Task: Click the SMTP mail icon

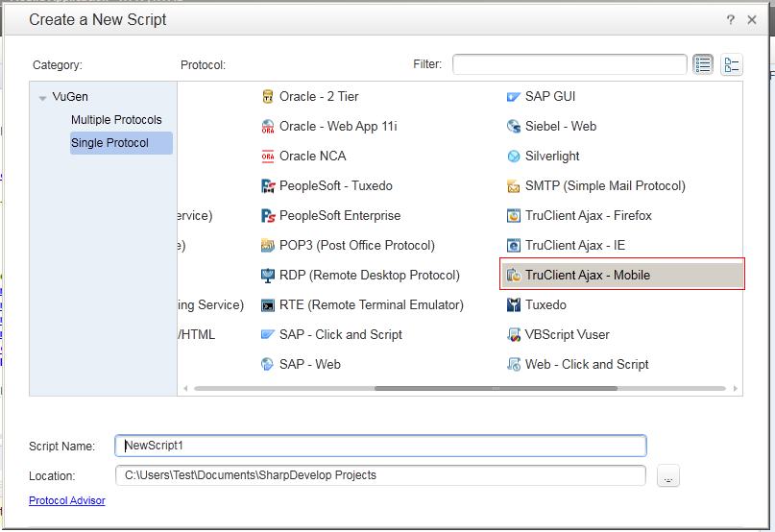Action: pyautogui.click(x=514, y=186)
